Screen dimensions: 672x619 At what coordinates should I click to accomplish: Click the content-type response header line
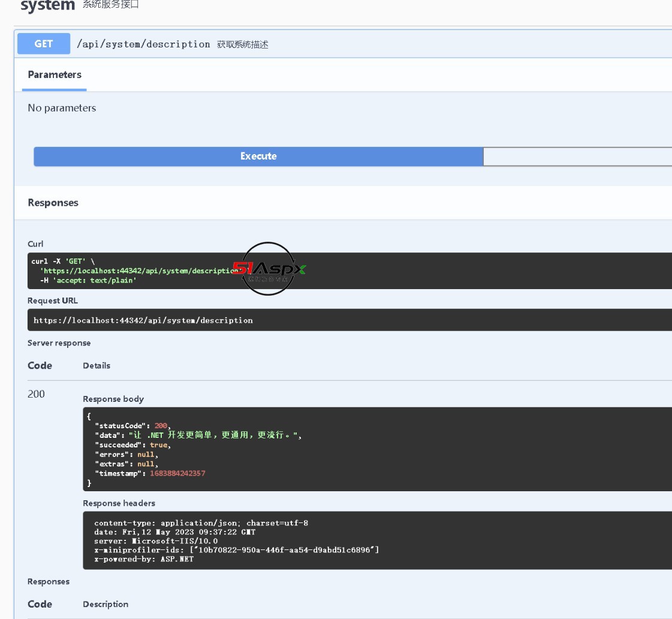pyautogui.click(x=201, y=523)
